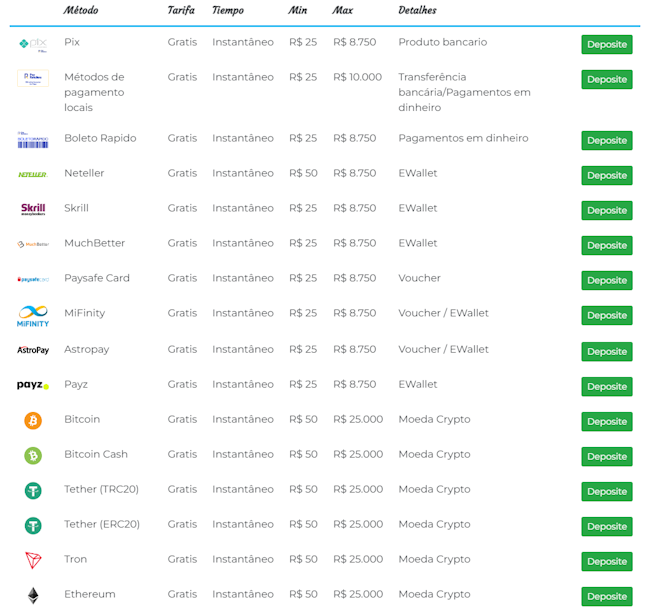Viewport: 650px width, 609px height.
Task: Click the orange Bitcoin icon
Action: [x=33, y=421]
